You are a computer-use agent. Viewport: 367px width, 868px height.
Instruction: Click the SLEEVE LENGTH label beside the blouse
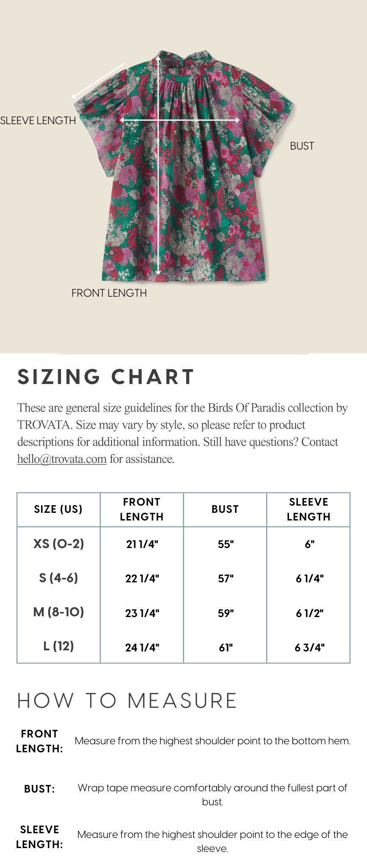click(38, 120)
